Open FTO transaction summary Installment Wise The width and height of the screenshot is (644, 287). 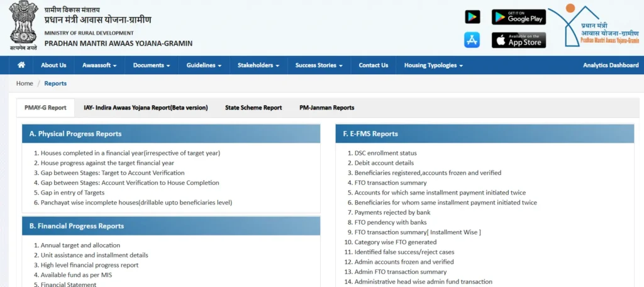tap(418, 232)
